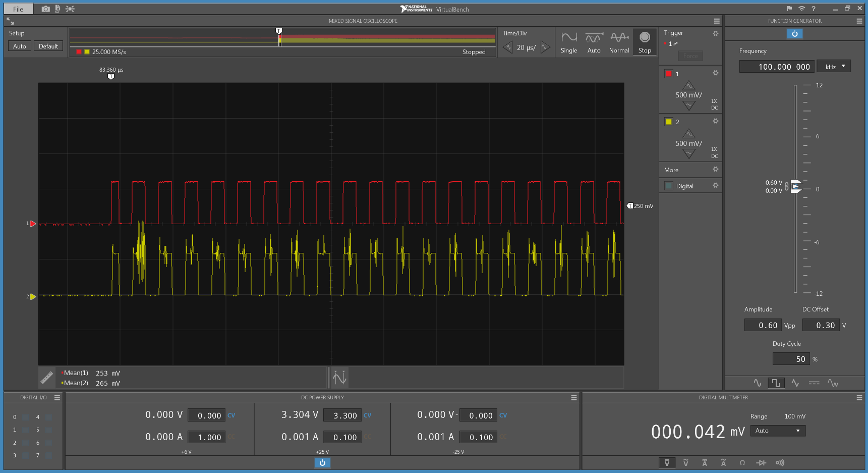
Task: Select Normal acquisition mode
Action: point(619,42)
